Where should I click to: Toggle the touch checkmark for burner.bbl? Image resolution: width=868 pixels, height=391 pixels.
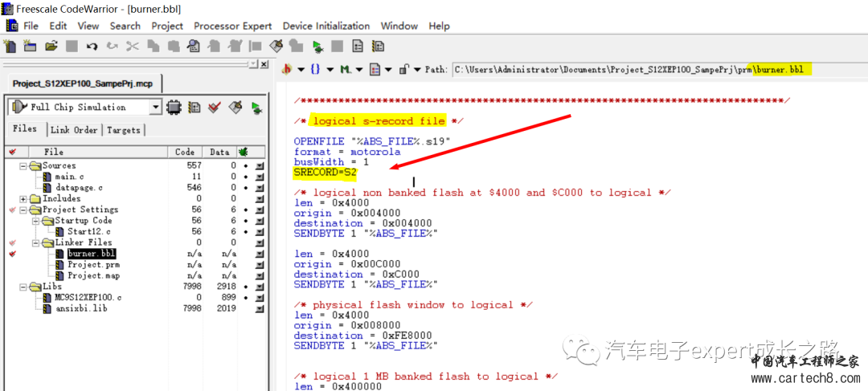coord(13,253)
